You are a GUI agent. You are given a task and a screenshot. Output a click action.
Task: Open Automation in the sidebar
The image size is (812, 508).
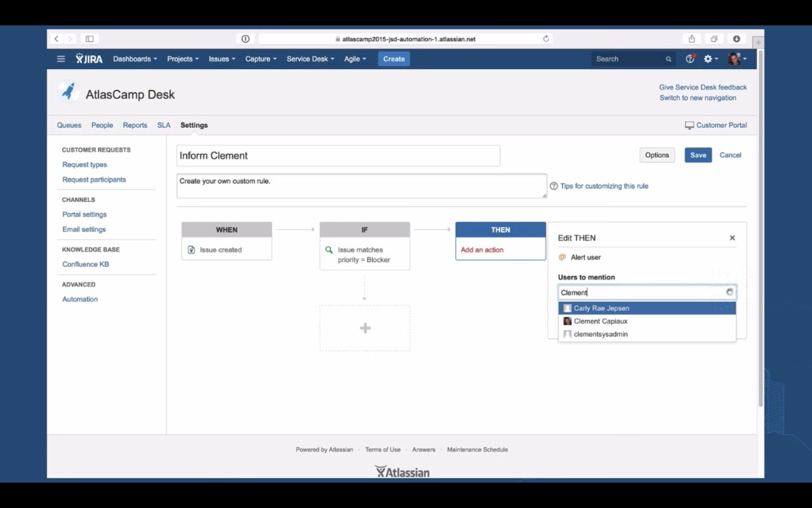(x=80, y=299)
